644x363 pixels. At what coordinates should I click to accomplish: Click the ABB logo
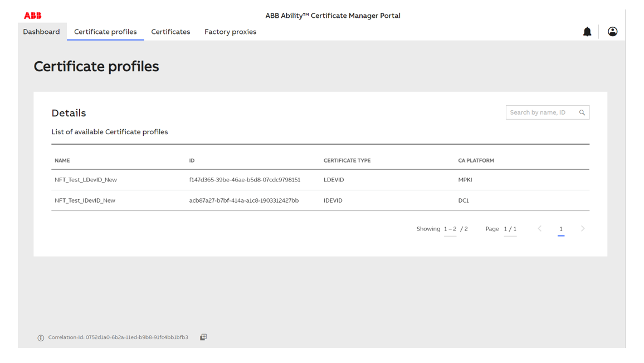coord(32,16)
